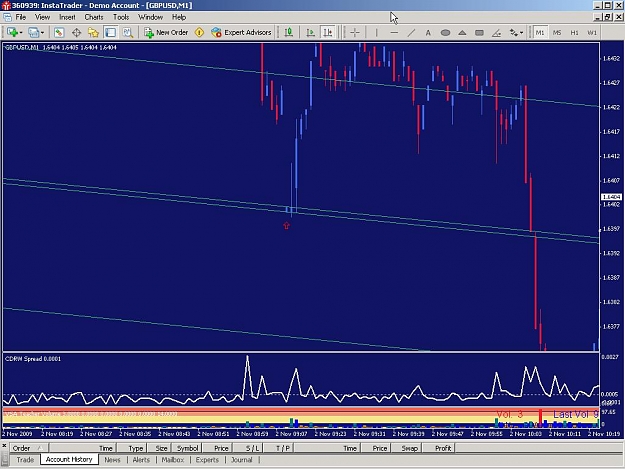Open the View menu
This screenshot has width=625, height=469.
(x=42, y=17)
